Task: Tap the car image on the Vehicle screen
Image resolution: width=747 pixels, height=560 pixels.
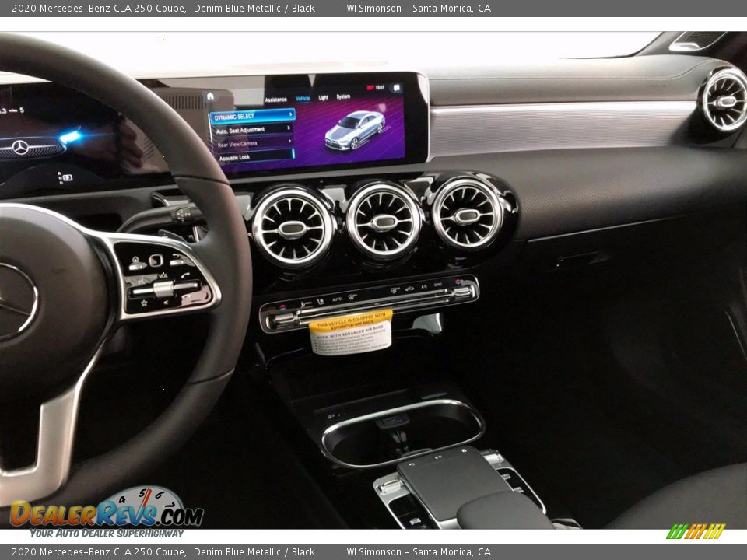Action: click(356, 130)
